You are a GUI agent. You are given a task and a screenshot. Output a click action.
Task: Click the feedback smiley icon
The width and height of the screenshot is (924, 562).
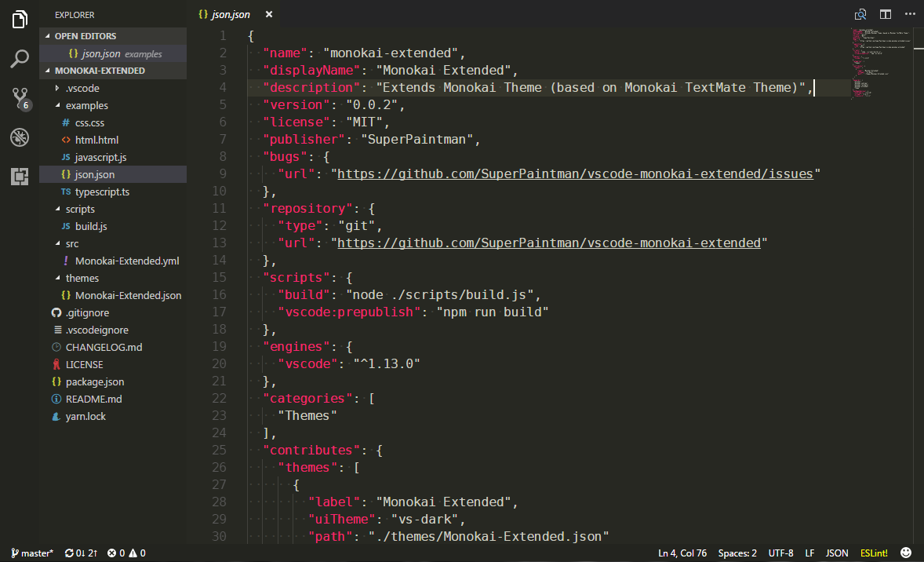[906, 553]
